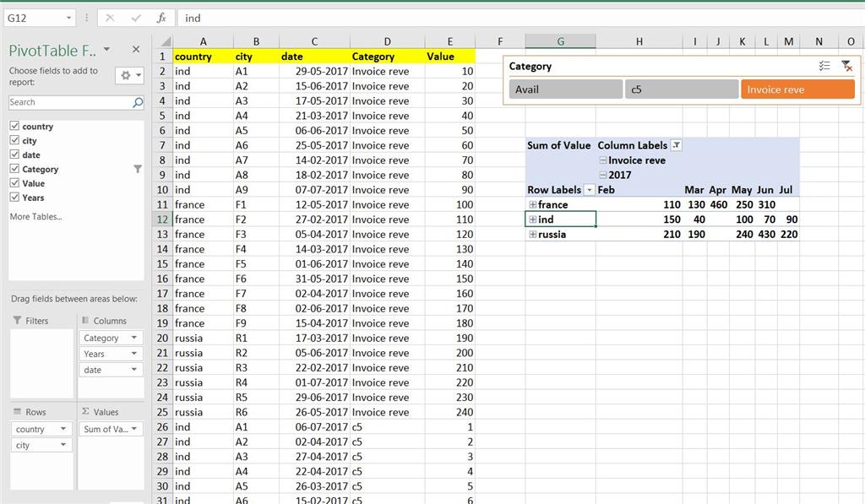Click date cell 06-07-2017 for c5

tap(314, 427)
